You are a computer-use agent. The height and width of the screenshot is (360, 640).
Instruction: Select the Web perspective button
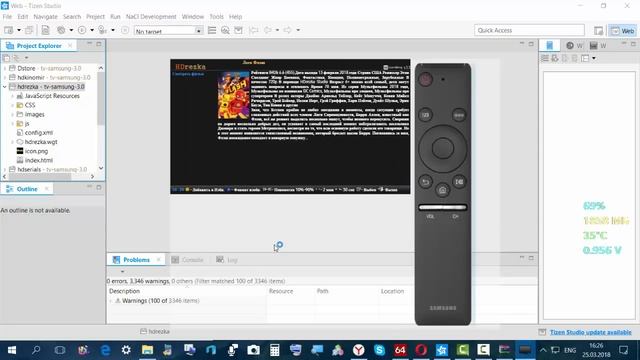[622, 31]
